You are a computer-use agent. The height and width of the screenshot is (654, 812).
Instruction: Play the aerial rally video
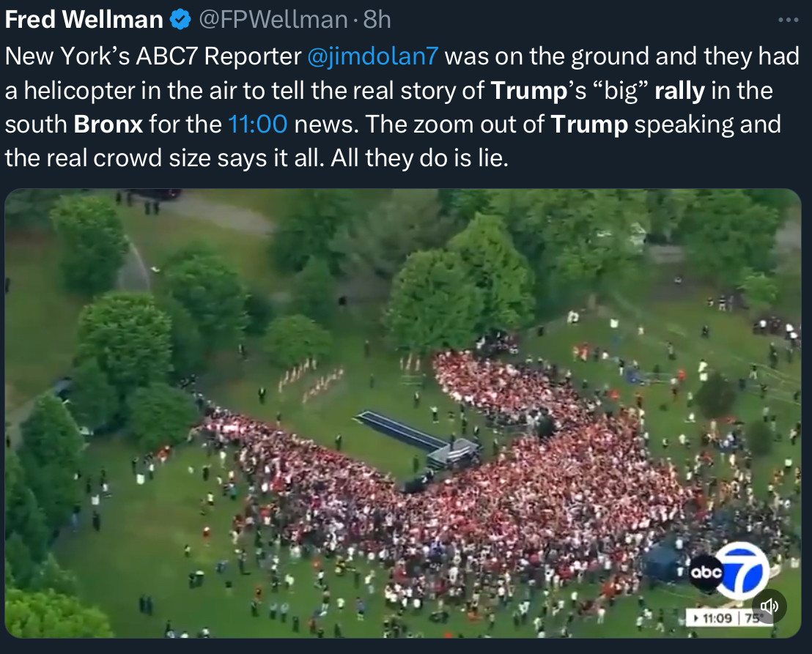[x=403, y=413]
